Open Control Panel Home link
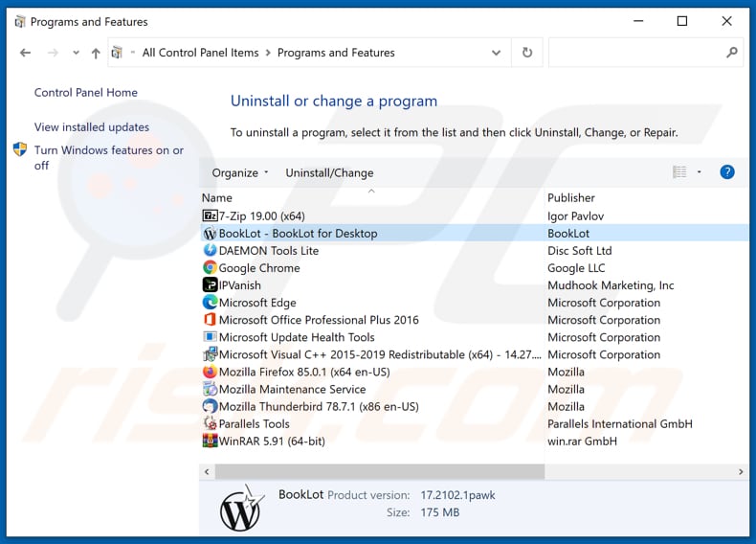Screen dimensions: 756x544 [x=86, y=92]
